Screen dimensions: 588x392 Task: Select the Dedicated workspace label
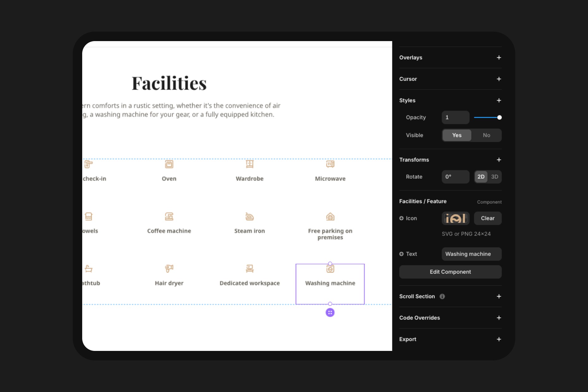(x=250, y=283)
